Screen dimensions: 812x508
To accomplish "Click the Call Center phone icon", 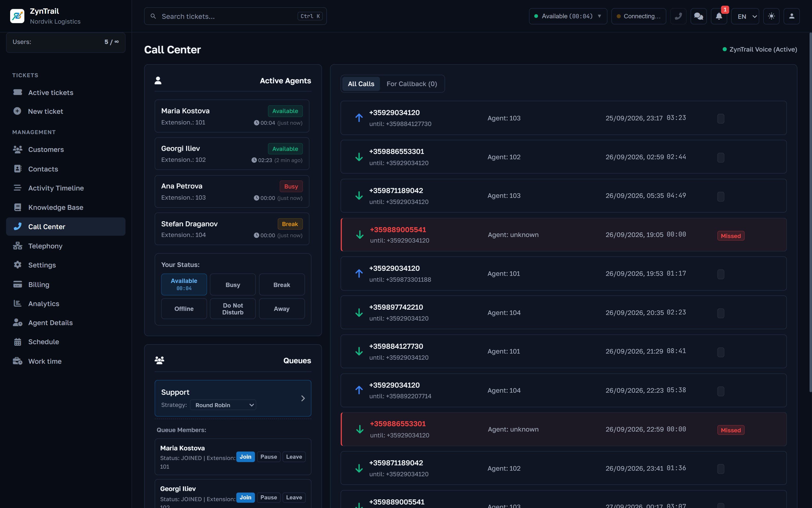I will (x=18, y=227).
